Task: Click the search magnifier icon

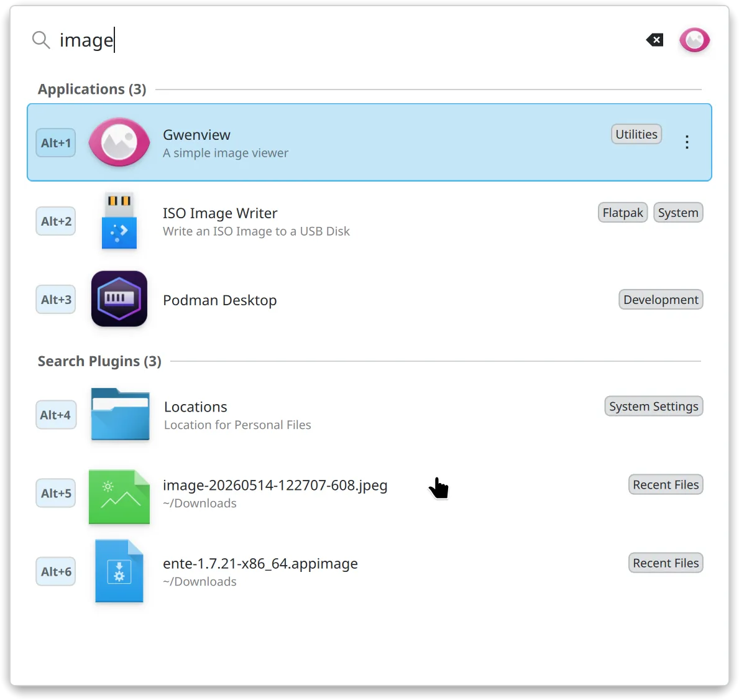Action: pos(41,40)
